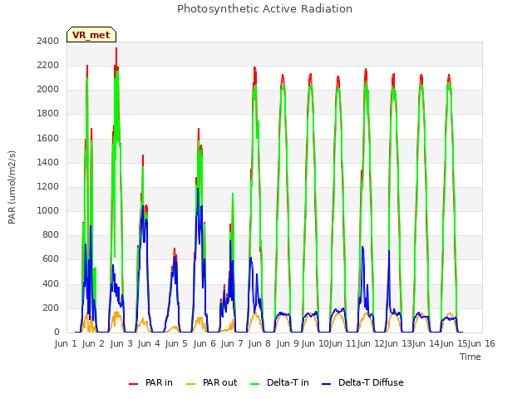Image resolution: width=532 pixels, height=399 pixels.
Task: Select the Delta-T Diffuse legend label
Action: 371,382
